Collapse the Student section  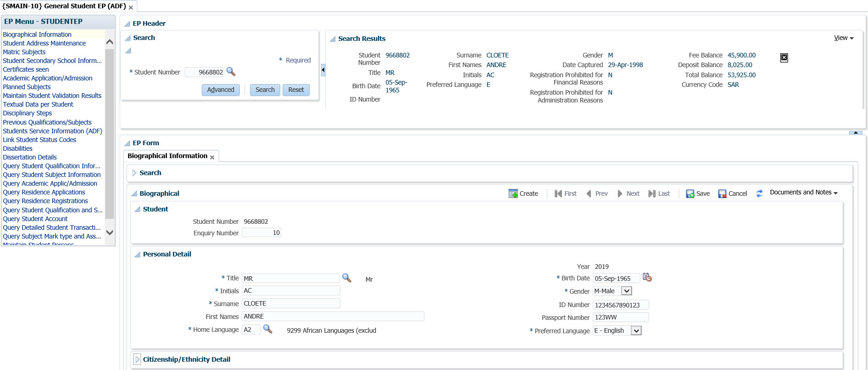137,209
